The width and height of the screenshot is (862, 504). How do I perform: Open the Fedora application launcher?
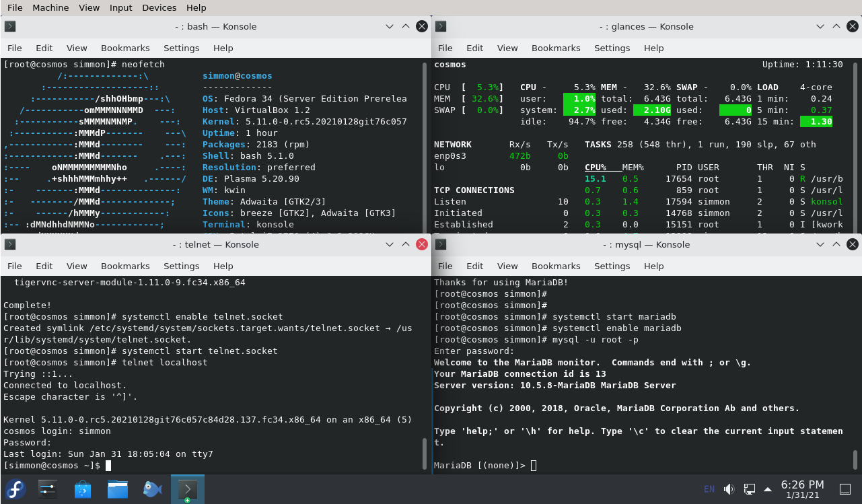tap(15, 489)
